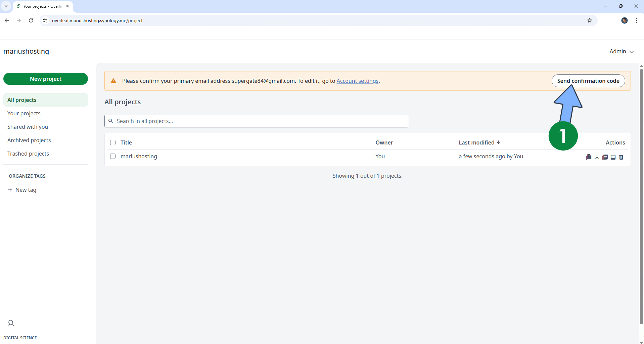
Task: Download the project source as ZIP
Action: coord(597,157)
